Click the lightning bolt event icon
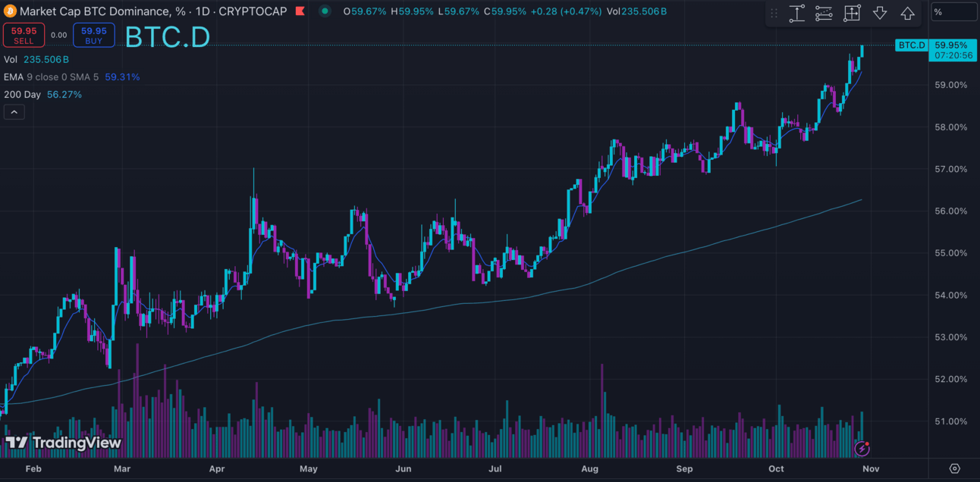 coord(862,449)
